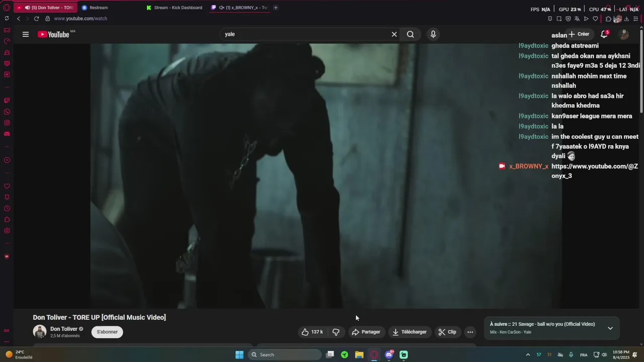The image size is (644, 362).
Task: Bookmark the page with the heart icon
Action: 595,19
